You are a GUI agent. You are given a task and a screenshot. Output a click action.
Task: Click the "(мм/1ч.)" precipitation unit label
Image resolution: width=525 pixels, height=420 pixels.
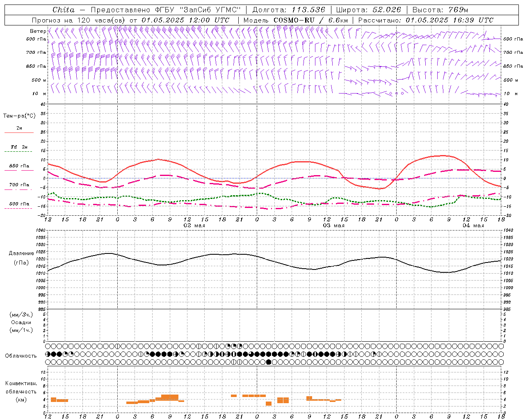pyautogui.click(x=21, y=330)
